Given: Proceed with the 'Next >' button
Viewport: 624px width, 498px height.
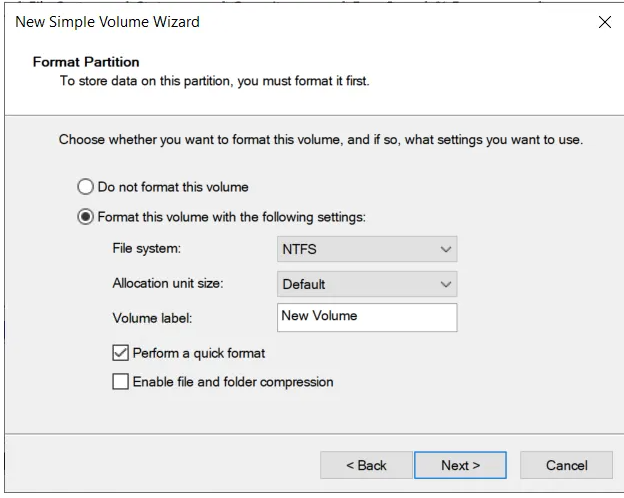Looking at the screenshot, I should tap(461, 465).
